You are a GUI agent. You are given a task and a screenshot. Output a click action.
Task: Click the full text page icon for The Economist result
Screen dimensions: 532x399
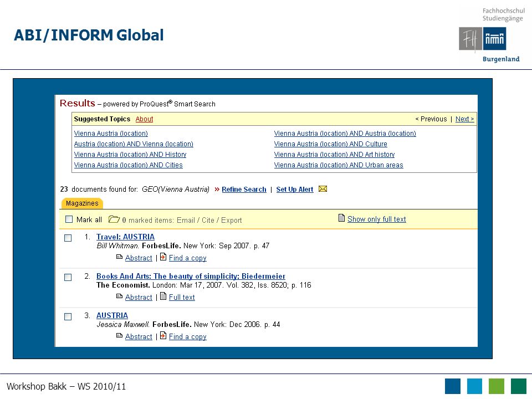(x=163, y=296)
